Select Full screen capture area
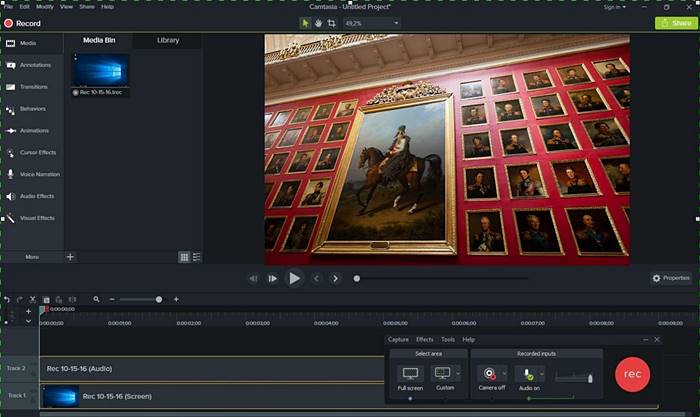Viewport: 700px width, 417px height. pos(410,373)
